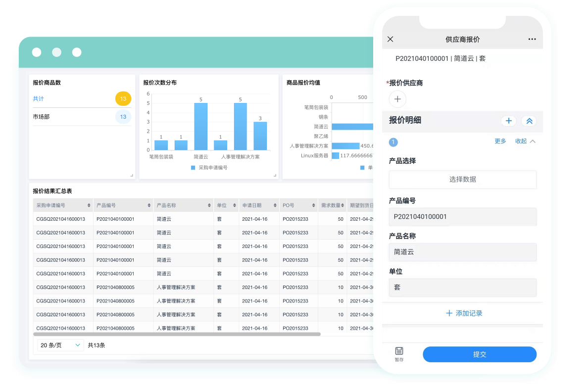Focus the 单位 field 套

click(462, 288)
